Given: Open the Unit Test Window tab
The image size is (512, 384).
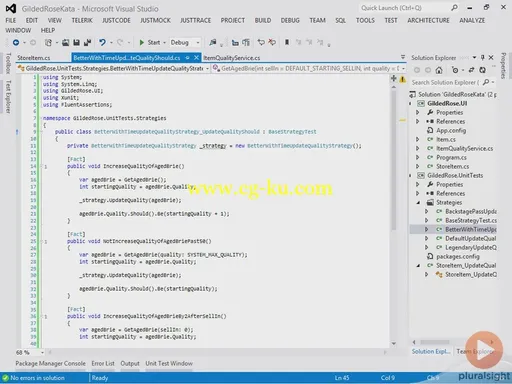Looking at the screenshot, I should coord(169,363).
